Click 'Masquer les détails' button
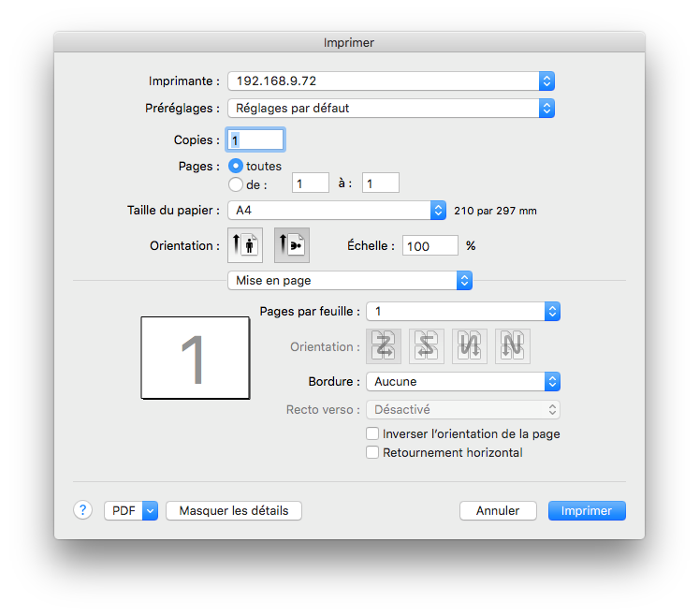This screenshot has width=699, height=616. click(x=234, y=510)
